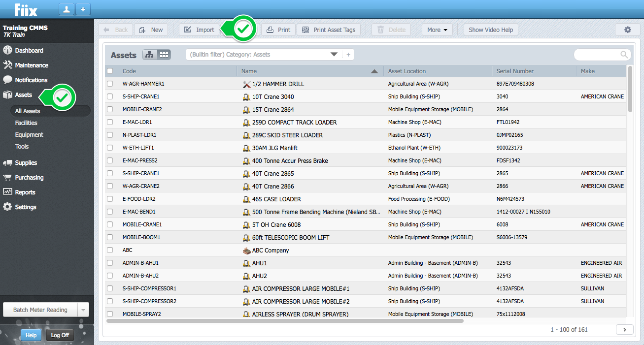Switch to list view icon

click(x=164, y=55)
